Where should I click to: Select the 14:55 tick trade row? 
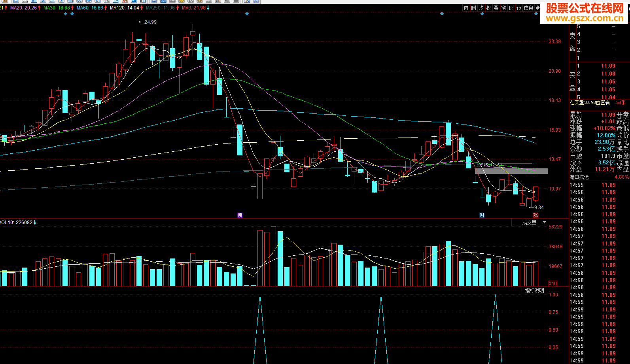pos(599,185)
